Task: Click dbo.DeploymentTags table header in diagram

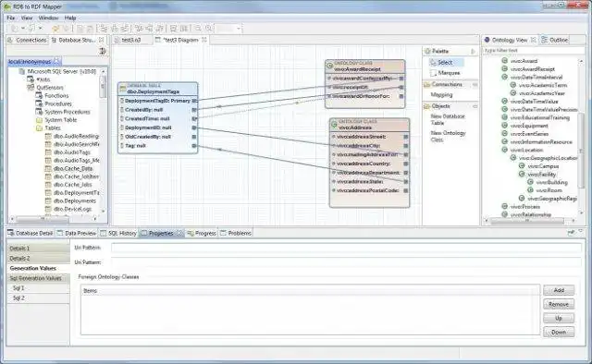Action: [158, 89]
